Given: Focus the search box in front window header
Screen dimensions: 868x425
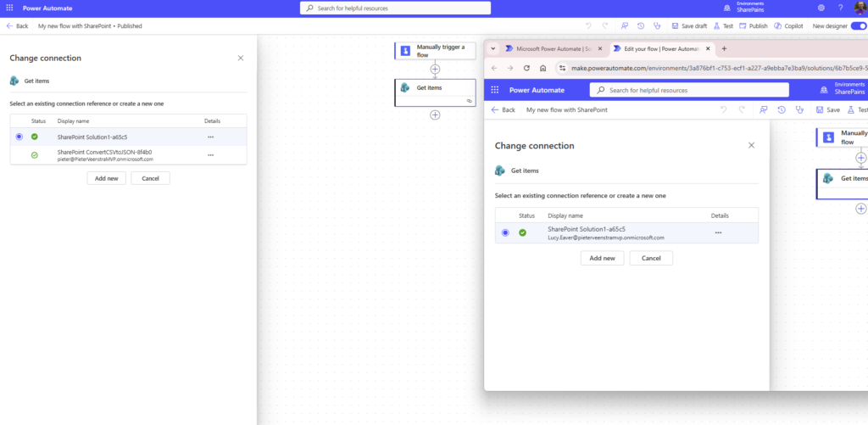Looking at the screenshot, I should pos(689,90).
